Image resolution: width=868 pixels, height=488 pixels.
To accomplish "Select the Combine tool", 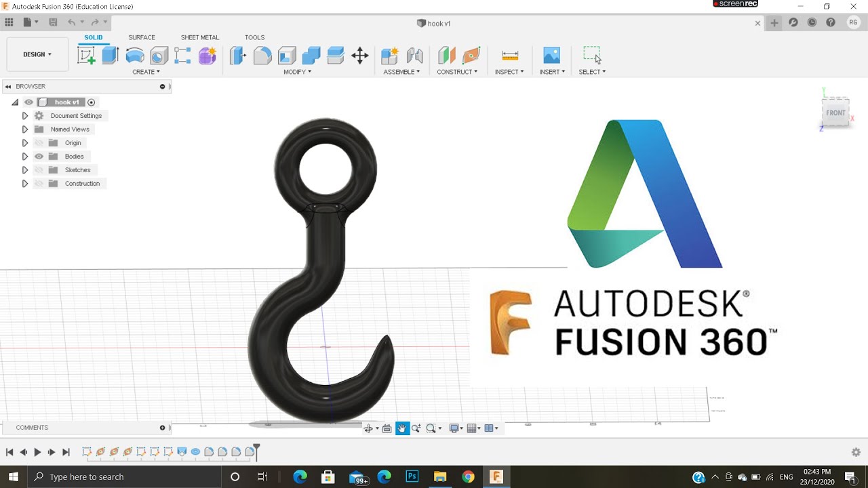I will pyautogui.click(x=311, y=56).
